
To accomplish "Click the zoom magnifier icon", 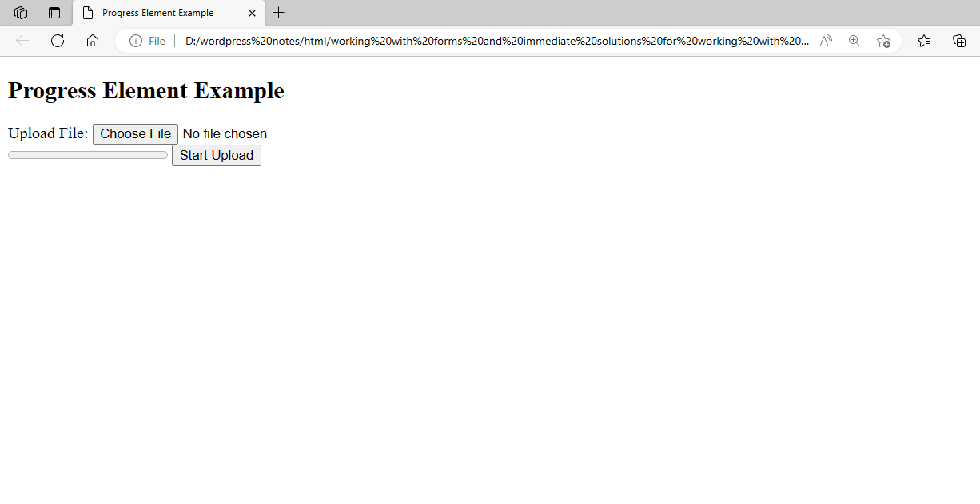I will 855,41.
